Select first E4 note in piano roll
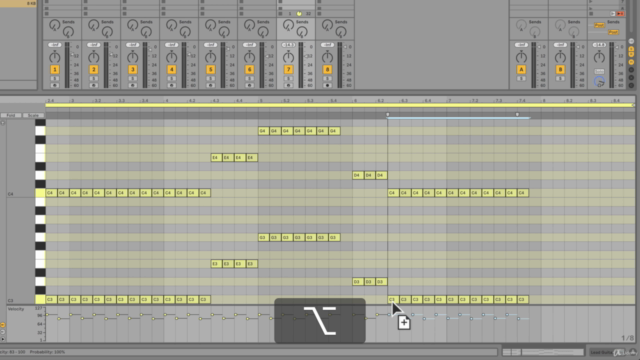Viewport: 640px width, 360px height. [x=216, y=158]
